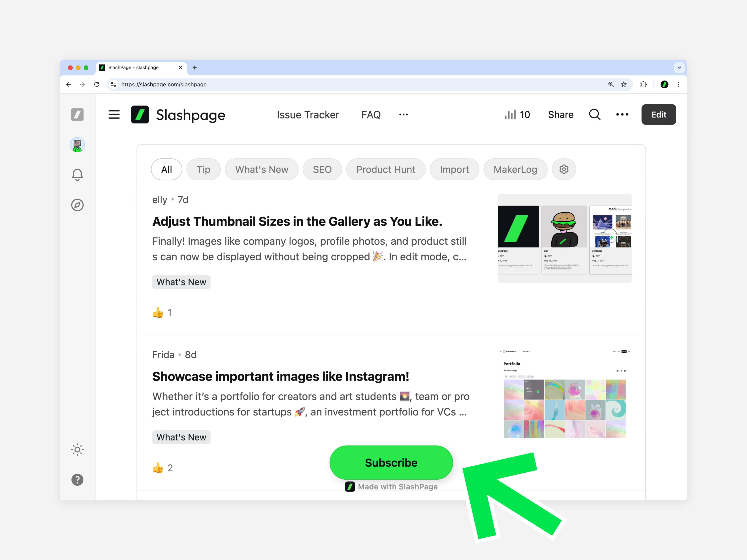Click elly's post gallery thumbnail image
Screen dimensions: 747x560
pos(565,238)
